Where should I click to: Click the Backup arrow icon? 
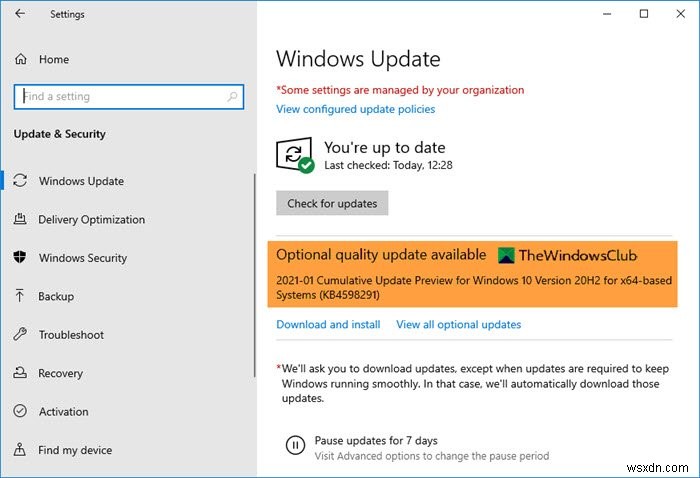[x=20, y=295]
